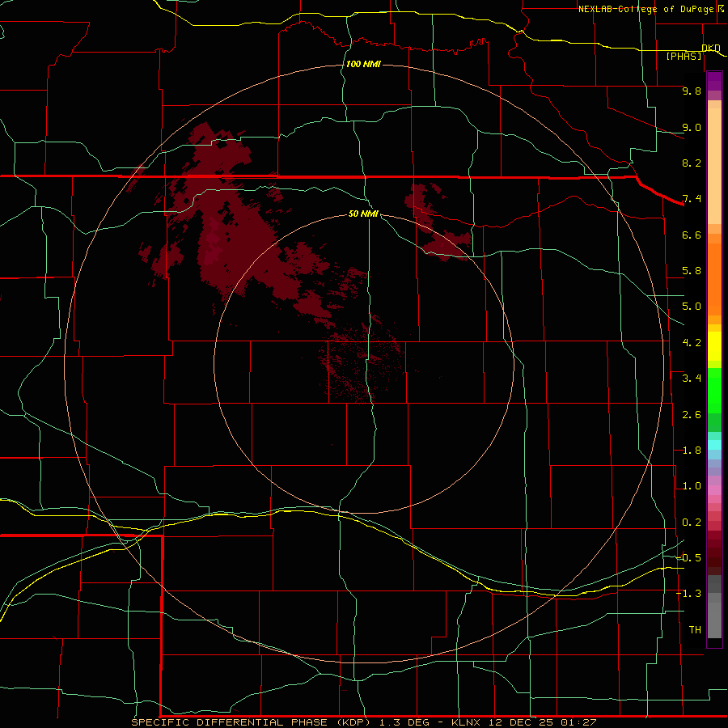The width and height of the screenshot is (728, 728).
Task: Click the bright green segment of the color bar
Action: (714, 390)
